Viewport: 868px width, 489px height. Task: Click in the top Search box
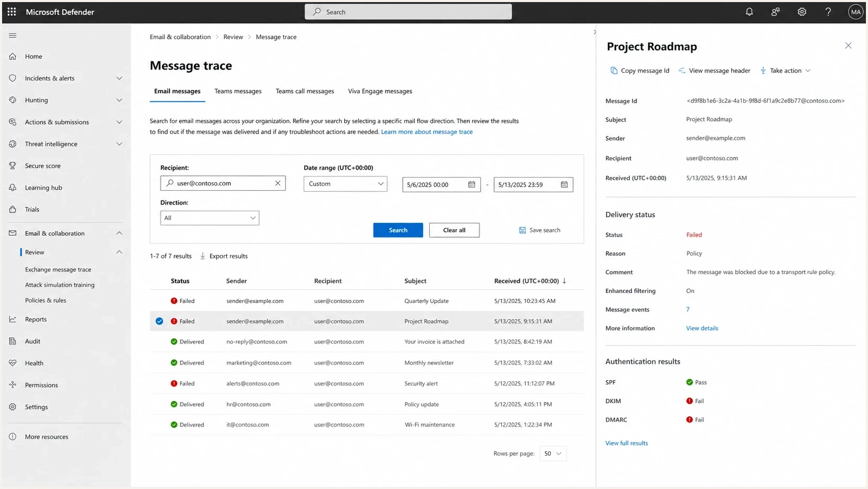tap(408, 11)
